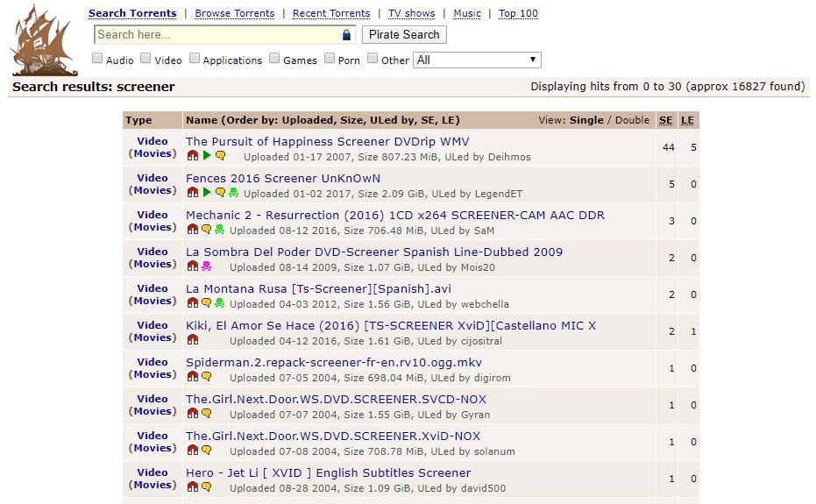Click the lock icon in search field
The image size is (816, 504).
[x=346, y=35]
